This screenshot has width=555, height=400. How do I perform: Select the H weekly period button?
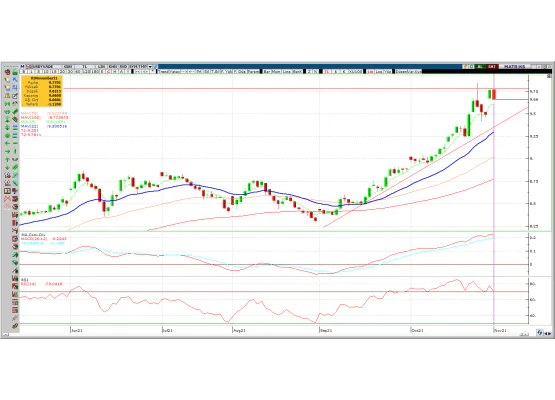pos(115,71)
